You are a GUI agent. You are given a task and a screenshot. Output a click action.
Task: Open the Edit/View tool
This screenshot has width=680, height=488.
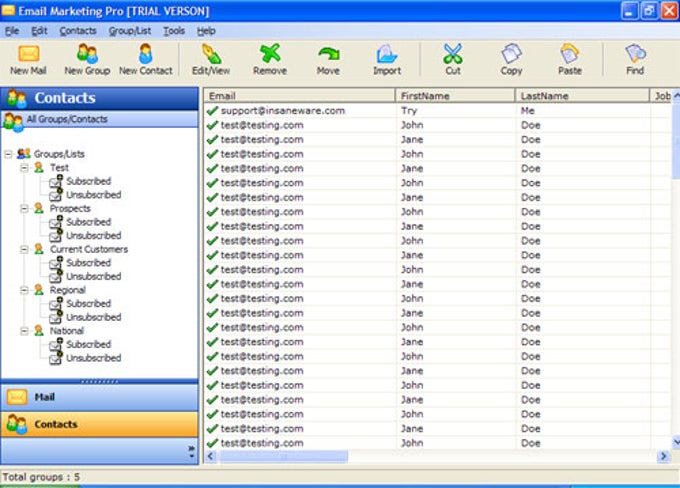click(x=211, y=59)
